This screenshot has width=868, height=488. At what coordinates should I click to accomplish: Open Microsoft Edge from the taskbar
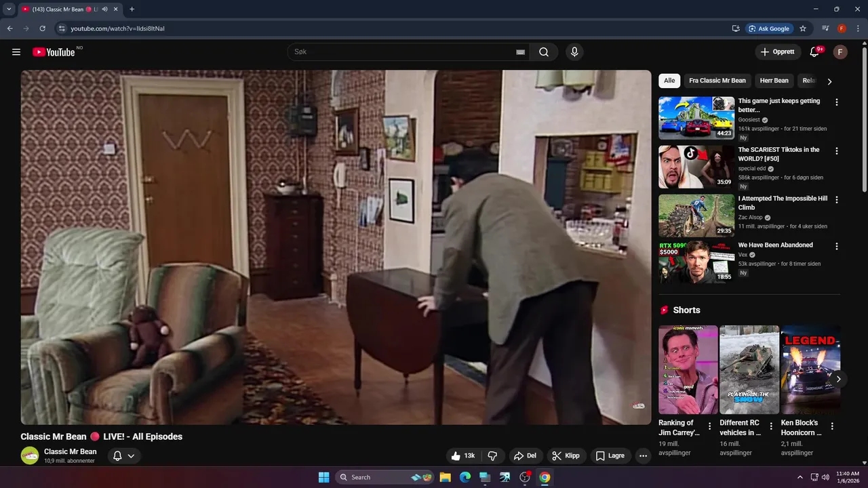[465, 477]
